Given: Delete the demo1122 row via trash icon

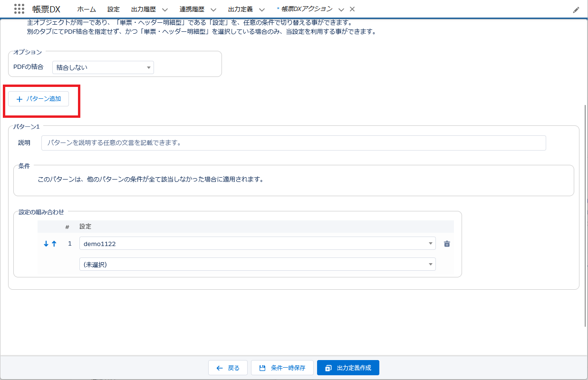Looking at the screenshot, I should (x=446, y=243).
